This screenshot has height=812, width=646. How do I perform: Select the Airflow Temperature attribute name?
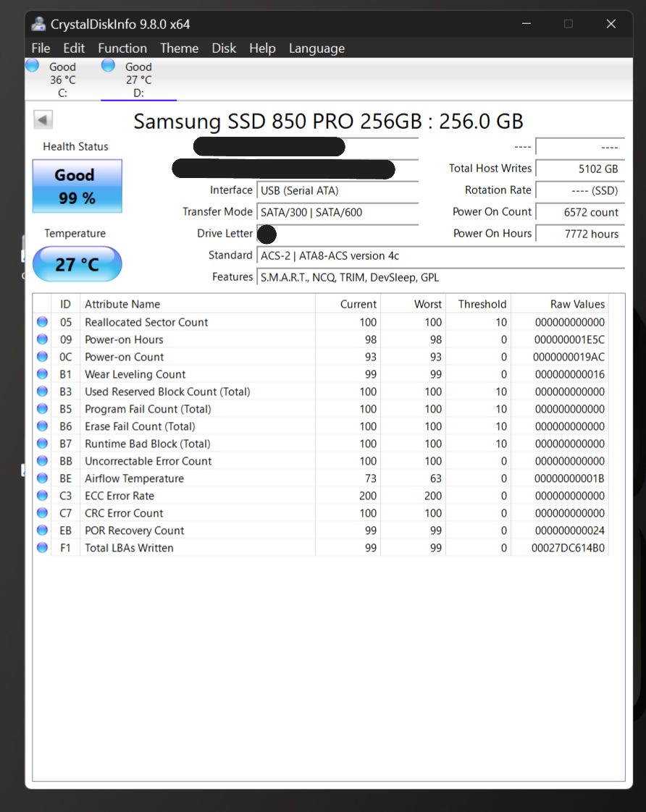coord(134,478)
